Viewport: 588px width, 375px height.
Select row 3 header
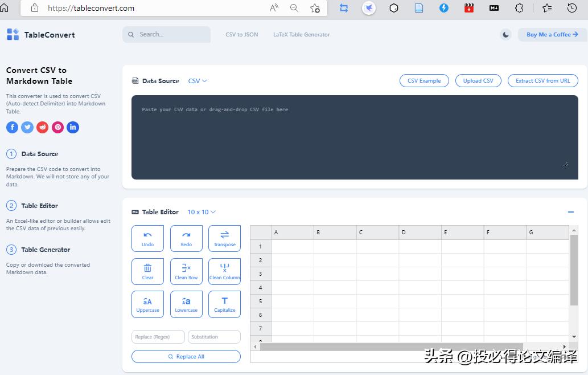(261, 274)
